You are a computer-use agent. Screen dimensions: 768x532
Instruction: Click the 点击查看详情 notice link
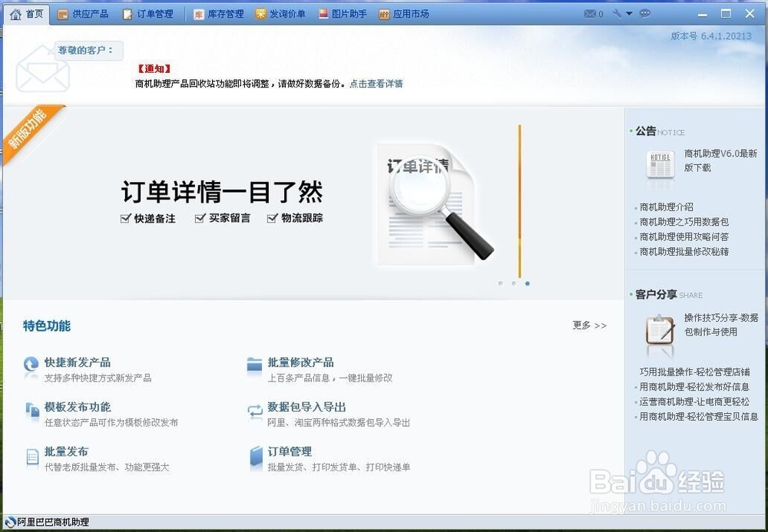pos(376,84)
